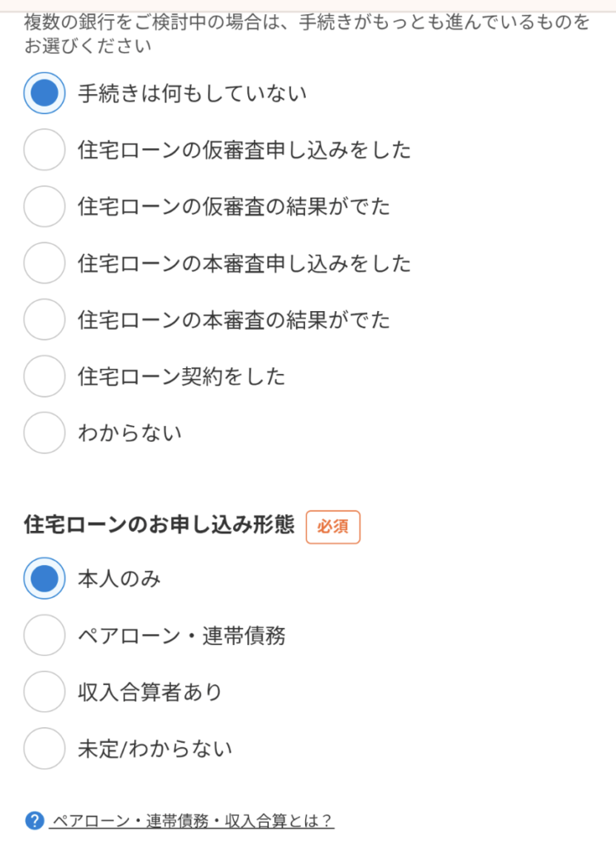Screen dimensions: 616x847
Task: Select 本人のみ application type
Action: coord(44,578)
